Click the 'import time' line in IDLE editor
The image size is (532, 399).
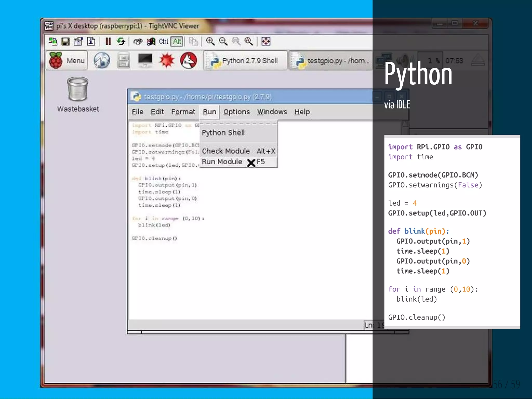click(x=150, y=132)
